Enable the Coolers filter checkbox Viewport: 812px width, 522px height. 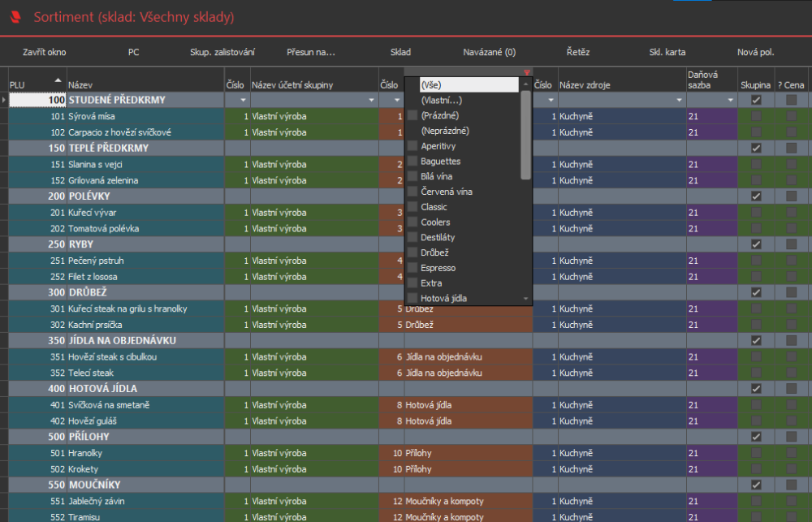pos(412,222)
